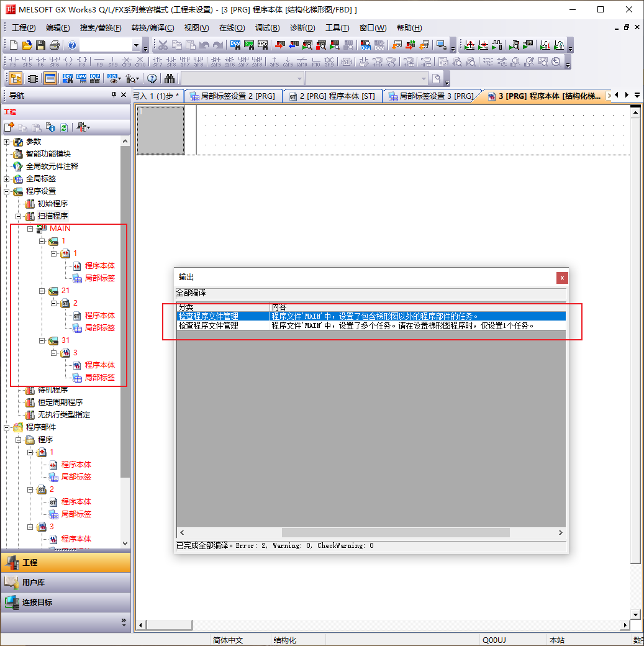The image size is (644, 646).
Task: Open the 转换/编译 menu
Action: pos(153,28)
